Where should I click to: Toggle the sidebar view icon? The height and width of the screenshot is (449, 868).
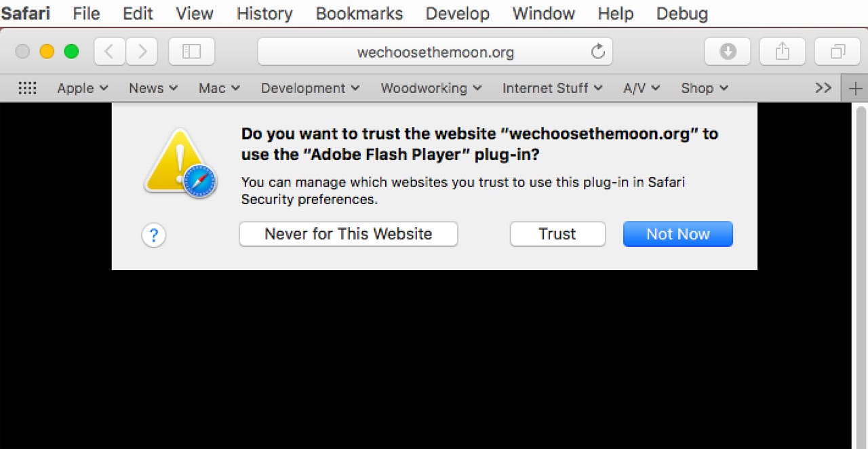191,52
